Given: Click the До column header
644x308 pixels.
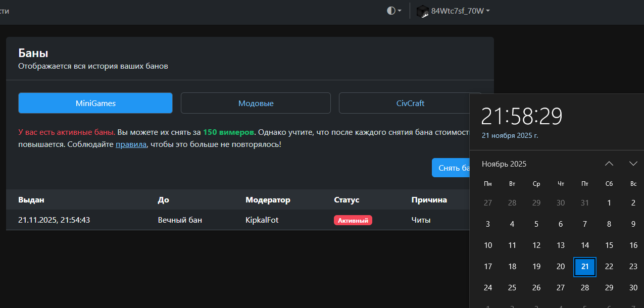Looking at the screenshot, I should pos(163,200).
